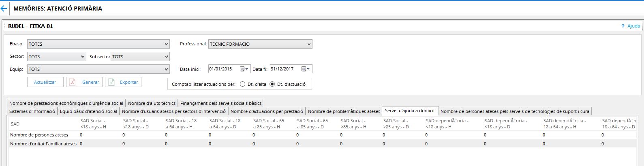Click the Ajuda help question mark icon

[623, 26]
